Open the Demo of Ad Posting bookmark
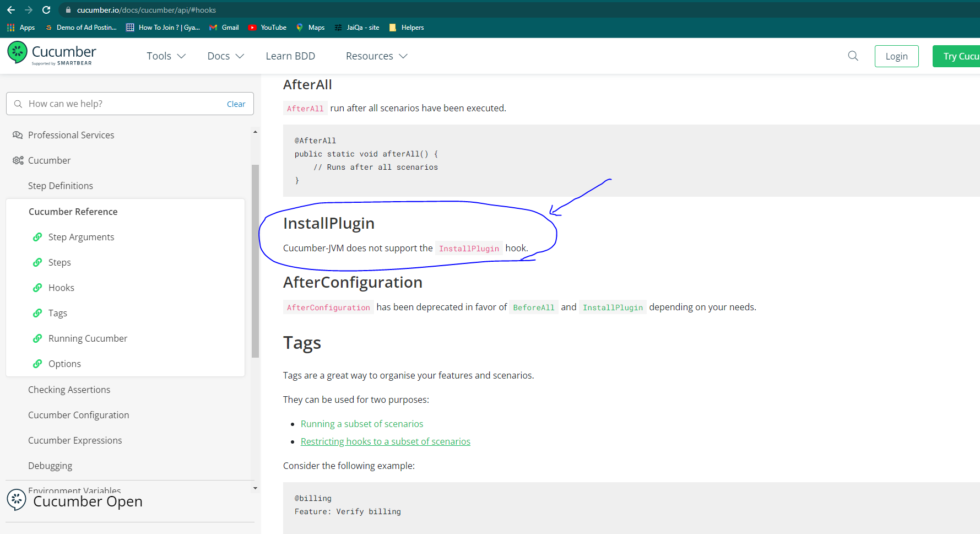Viewport: 980px width, 534px height. 81,28
